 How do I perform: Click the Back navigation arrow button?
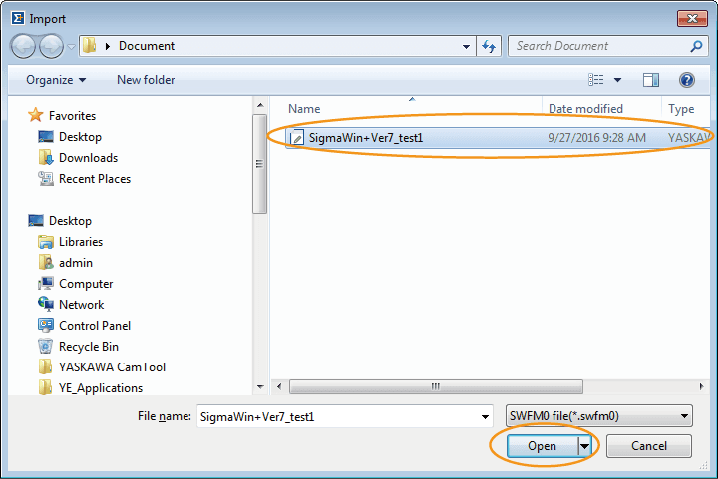click(x=24, y=46)
